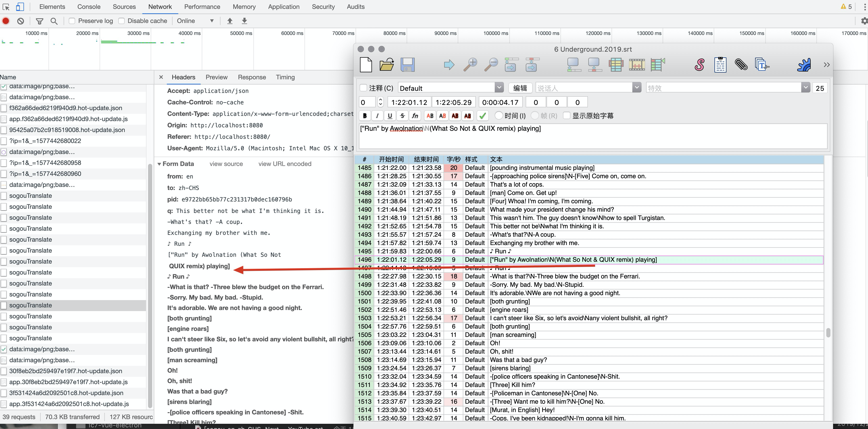Click the Save floppy disk icon

[x=407, y=64]
